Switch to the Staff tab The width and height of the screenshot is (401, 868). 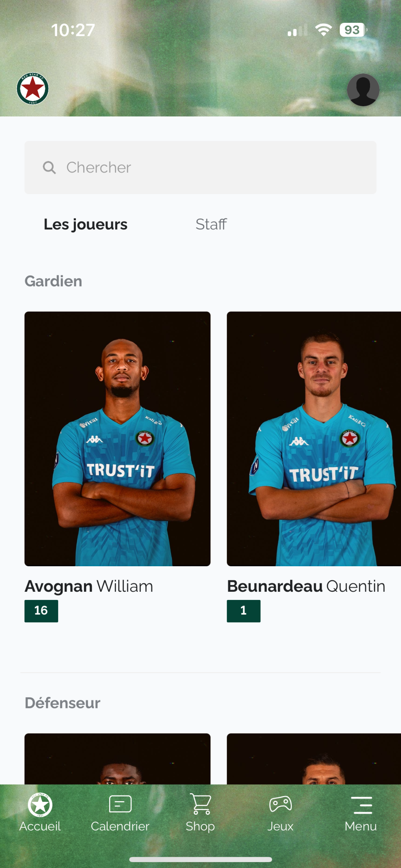tap(211, 224)
